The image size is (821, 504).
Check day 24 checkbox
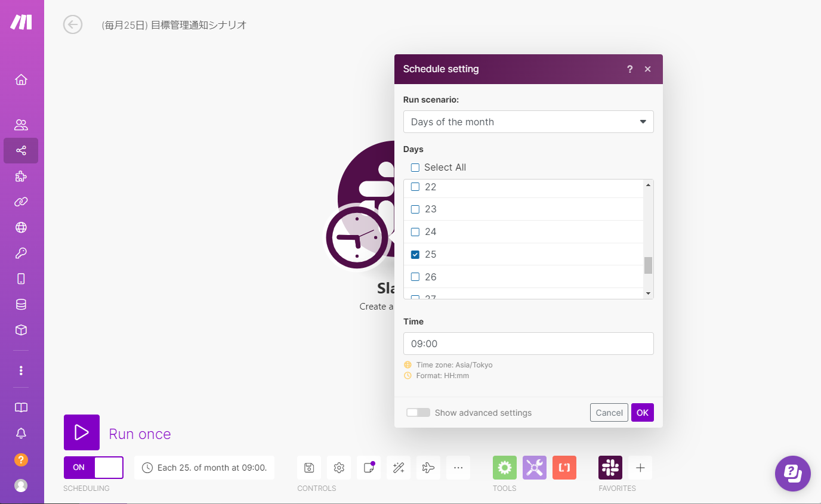[415, 232]
